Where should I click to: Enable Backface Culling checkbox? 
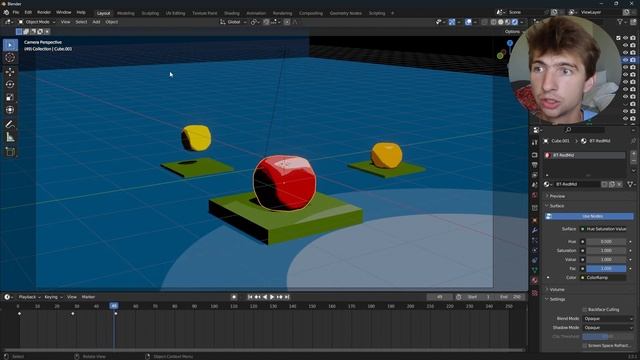(584, 310)
